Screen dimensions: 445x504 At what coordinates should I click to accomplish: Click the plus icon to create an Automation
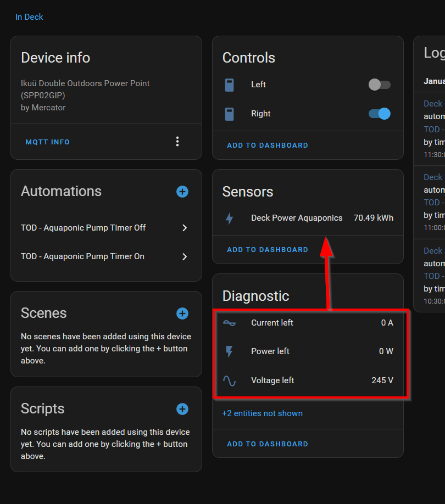(x=182, y=192)
